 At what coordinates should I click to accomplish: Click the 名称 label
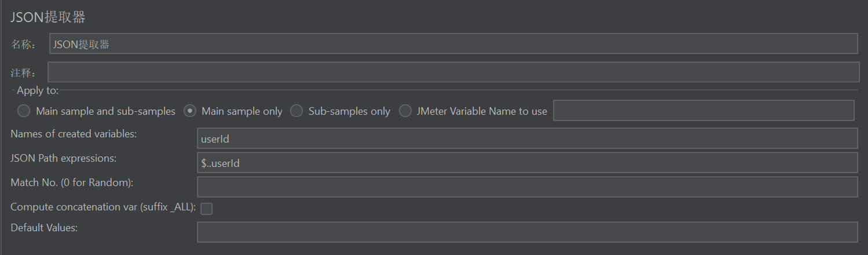pos(23,45)
